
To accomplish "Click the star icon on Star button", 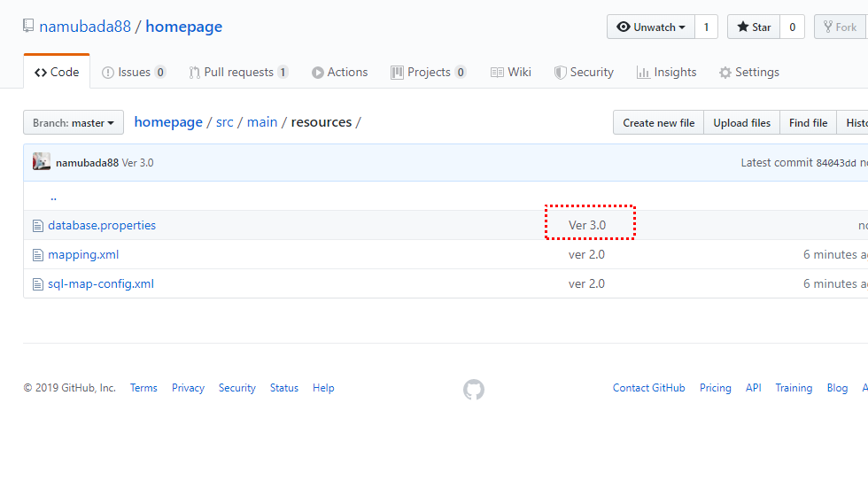I will 743,27.
